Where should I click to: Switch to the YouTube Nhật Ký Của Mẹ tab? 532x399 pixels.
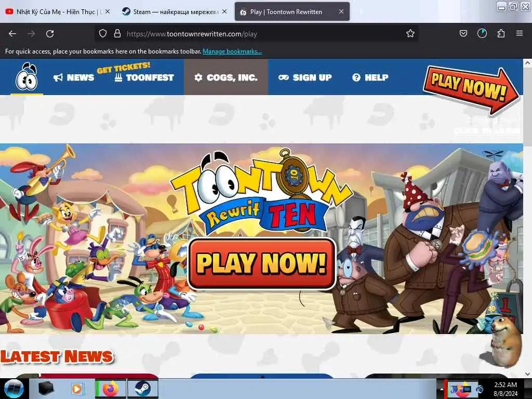click(57, 12)
